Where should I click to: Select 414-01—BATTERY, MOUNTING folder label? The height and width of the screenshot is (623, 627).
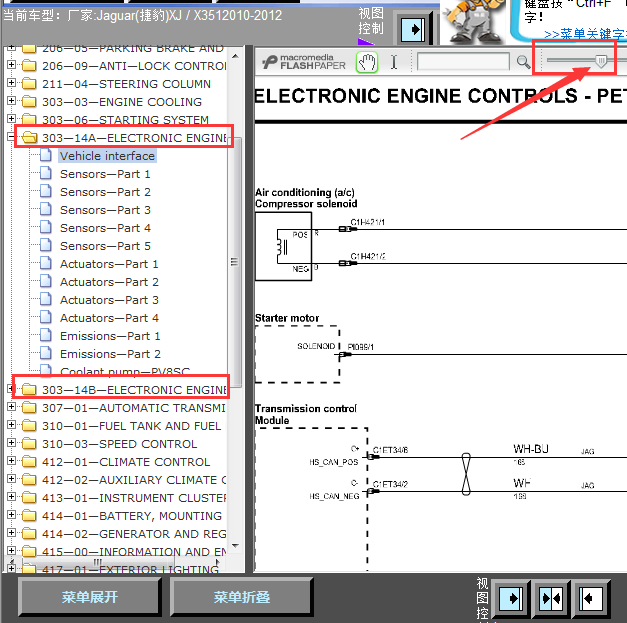[x=132, y=516]
